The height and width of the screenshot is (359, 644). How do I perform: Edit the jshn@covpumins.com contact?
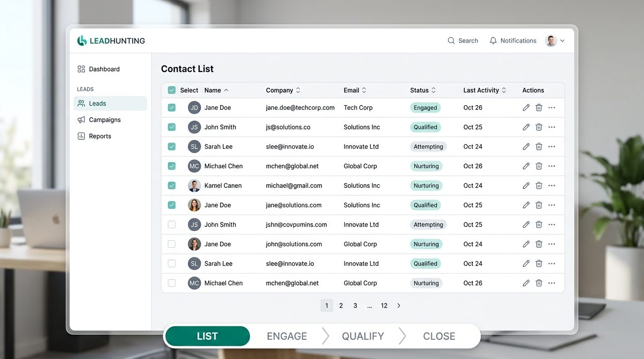[x=526, y=225]
